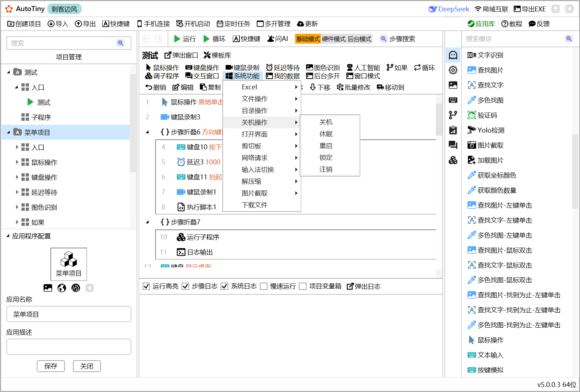Click the 循环 play button next to 运行
This screenshot has width=580, height=392.
(214, 39)
